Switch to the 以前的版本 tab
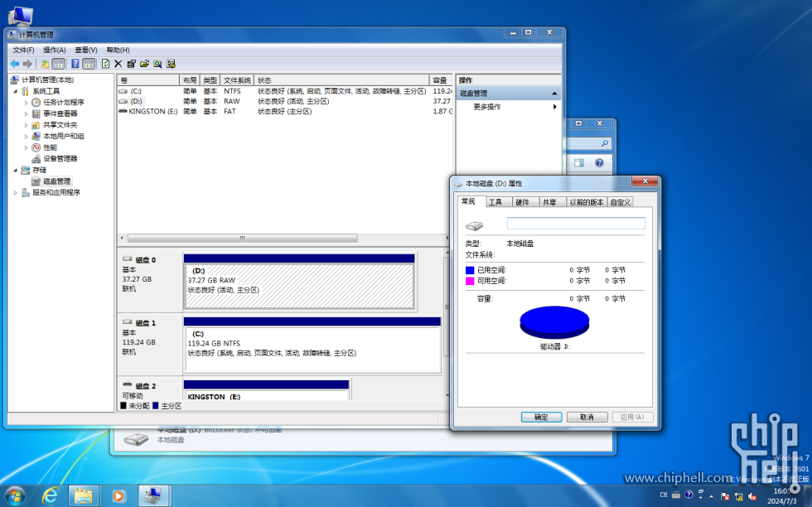 587,202
